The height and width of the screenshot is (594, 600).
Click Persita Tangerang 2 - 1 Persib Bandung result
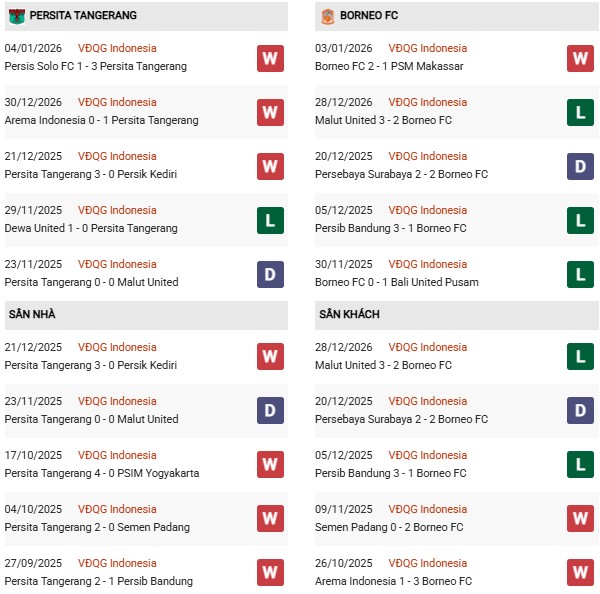click(99, 581)
